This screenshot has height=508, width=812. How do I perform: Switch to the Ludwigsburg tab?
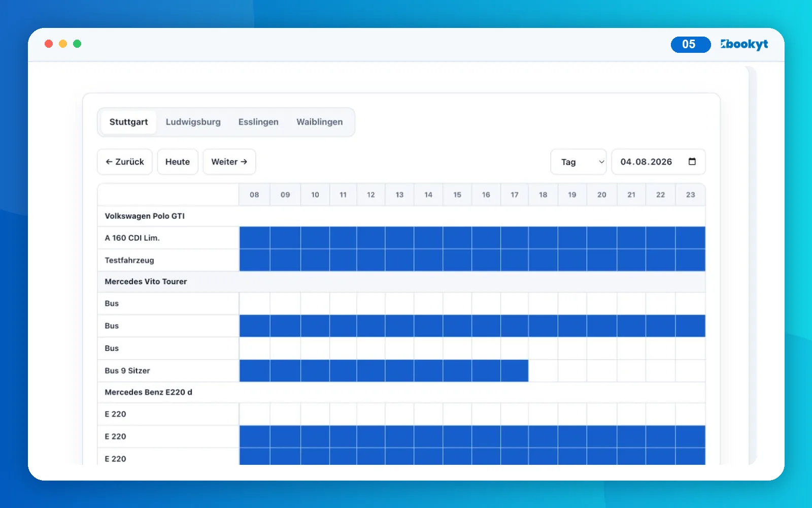click(193, 122)
